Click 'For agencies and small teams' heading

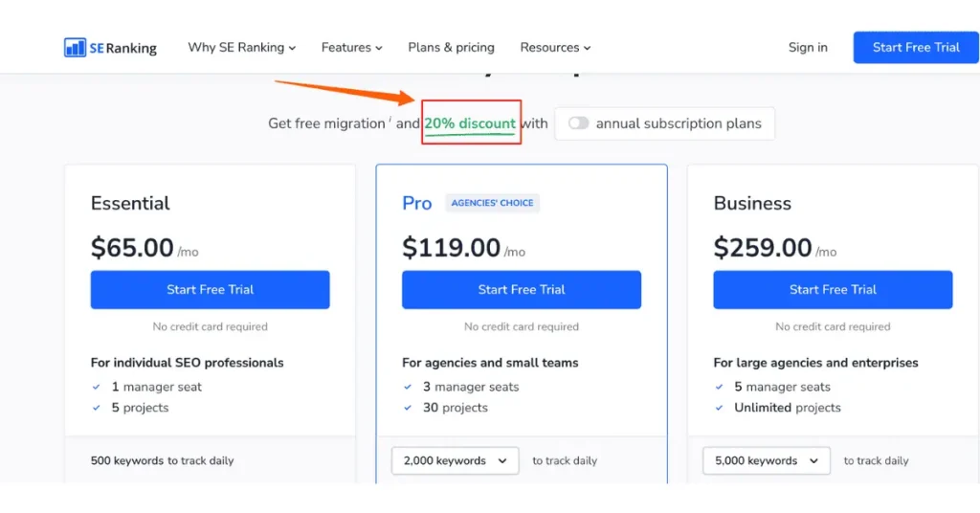tap(490, 363)
